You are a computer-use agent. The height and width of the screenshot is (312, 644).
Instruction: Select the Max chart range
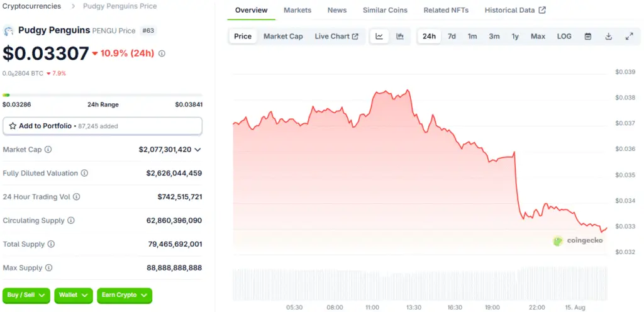(538, 36)
